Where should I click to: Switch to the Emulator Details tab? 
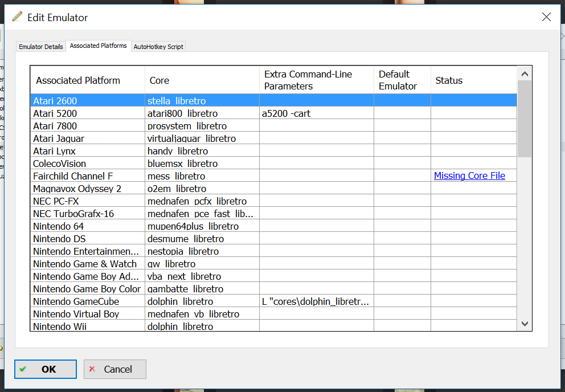tap(40, 47)
